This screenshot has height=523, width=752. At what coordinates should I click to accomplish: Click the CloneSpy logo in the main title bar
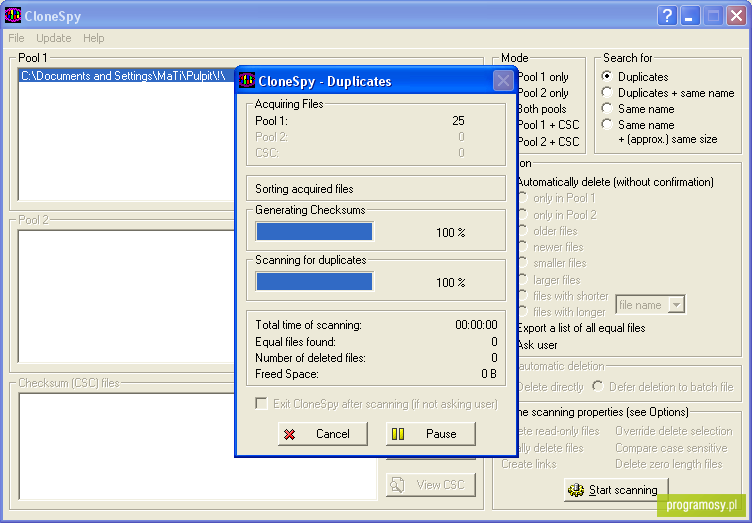point(12,15)
